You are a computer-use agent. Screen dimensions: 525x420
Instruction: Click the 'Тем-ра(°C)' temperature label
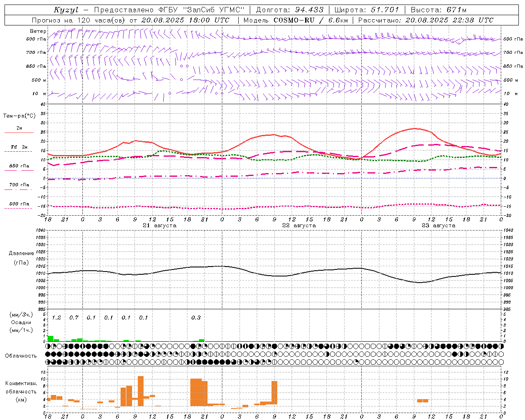[x=19, y=116]
